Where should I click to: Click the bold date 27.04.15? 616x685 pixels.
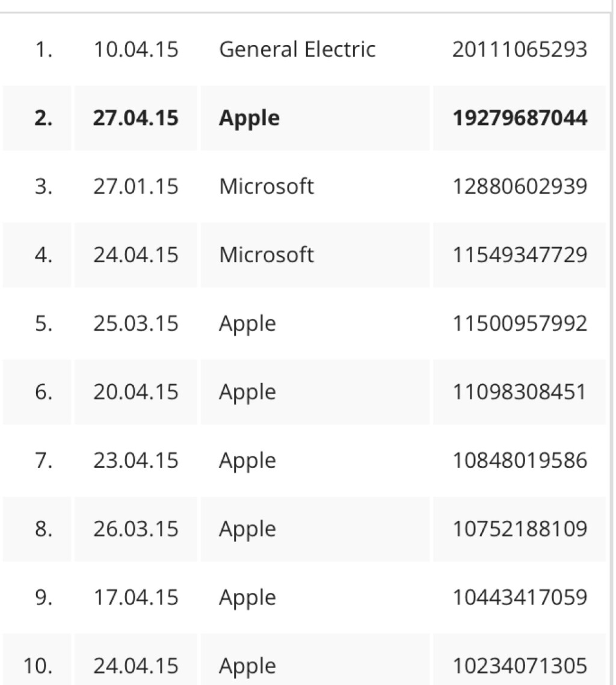click(x=135, y=118)
